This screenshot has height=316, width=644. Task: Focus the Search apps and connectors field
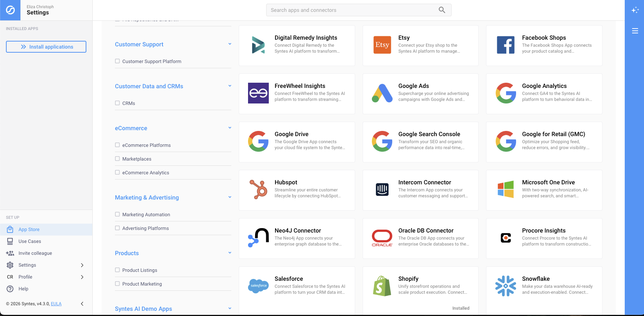pyautogui.click(x=352, y=10)
